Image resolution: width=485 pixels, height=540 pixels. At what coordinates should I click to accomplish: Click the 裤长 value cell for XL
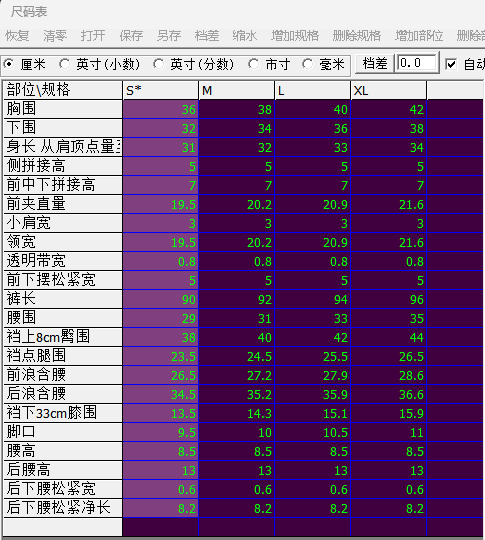point(389,299)
